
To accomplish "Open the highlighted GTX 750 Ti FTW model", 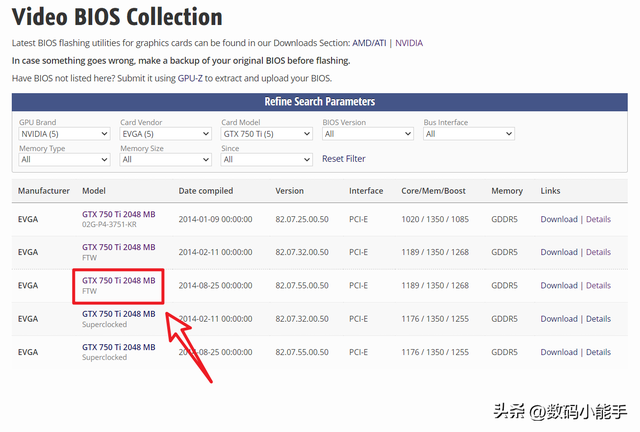I will tap(118, 281).
